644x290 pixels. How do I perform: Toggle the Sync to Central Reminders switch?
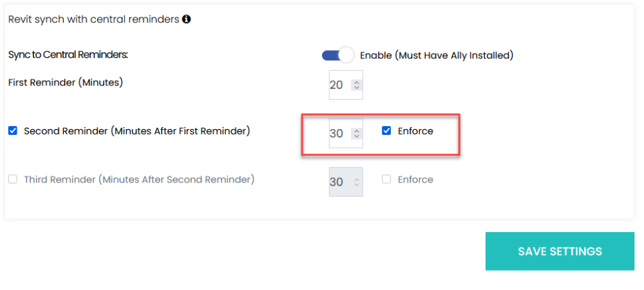pos(338,55)
